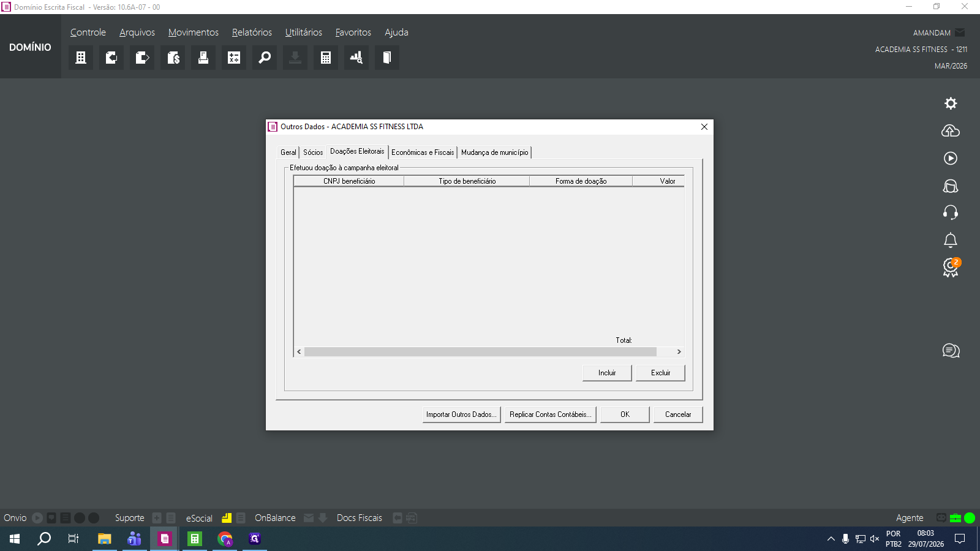Switch to the Sócios tab

pyautogui.click(x=313, y=152)
